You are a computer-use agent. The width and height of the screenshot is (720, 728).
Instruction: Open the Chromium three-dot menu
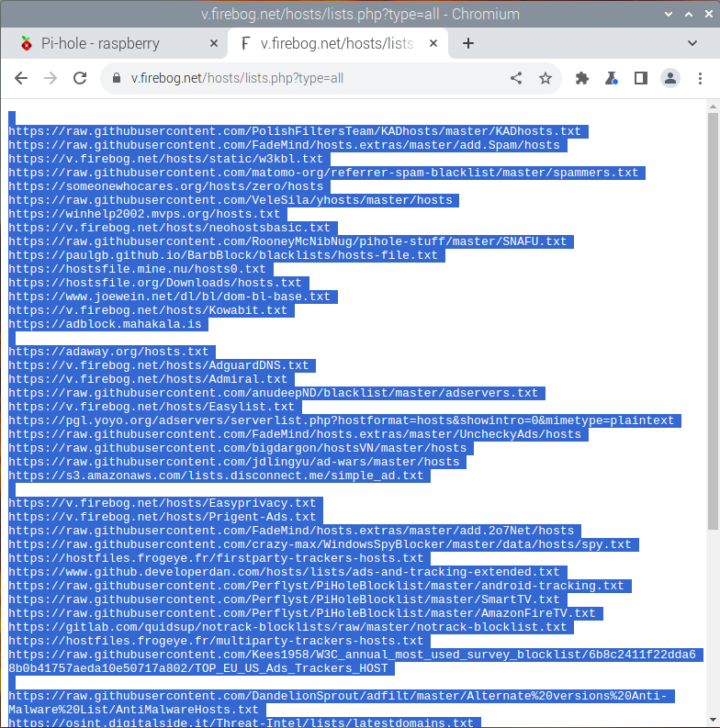[x=700, y=78]
